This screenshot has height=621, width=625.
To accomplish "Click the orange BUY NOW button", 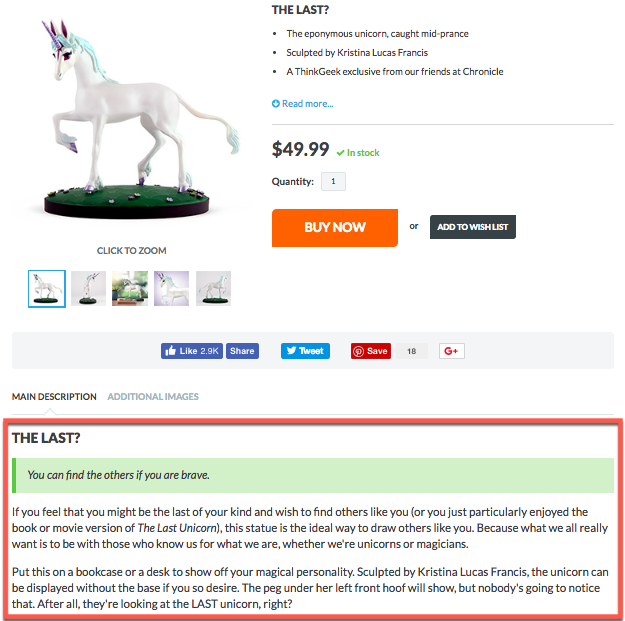I will [x=335, y=228].
